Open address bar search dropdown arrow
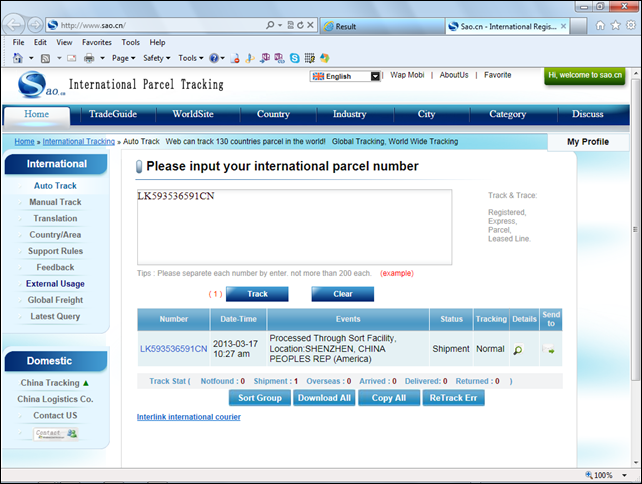Image resolution: width=642 pixels, height=484 pixels. click(280, 25)
